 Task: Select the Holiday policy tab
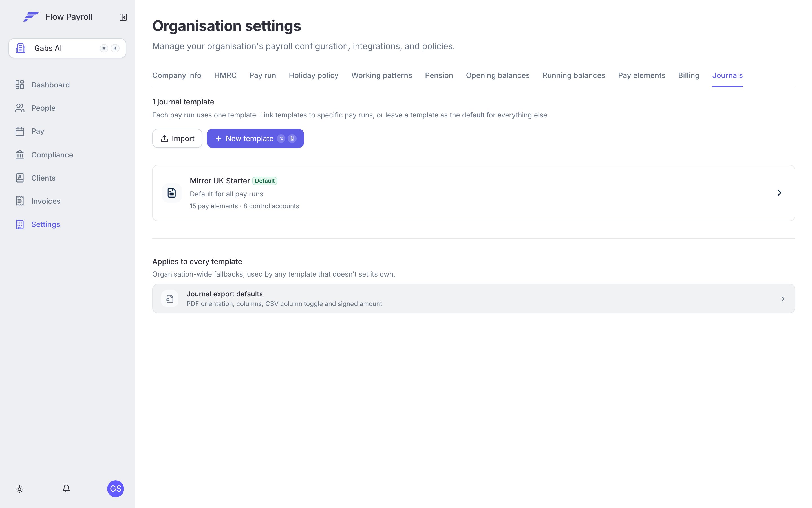tap(314, 75)
